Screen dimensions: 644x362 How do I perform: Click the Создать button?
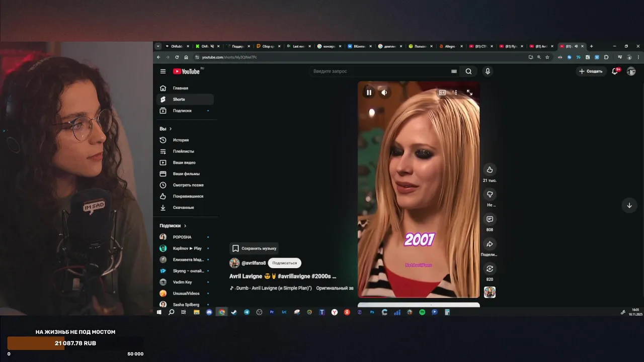[x=591, y=71]
